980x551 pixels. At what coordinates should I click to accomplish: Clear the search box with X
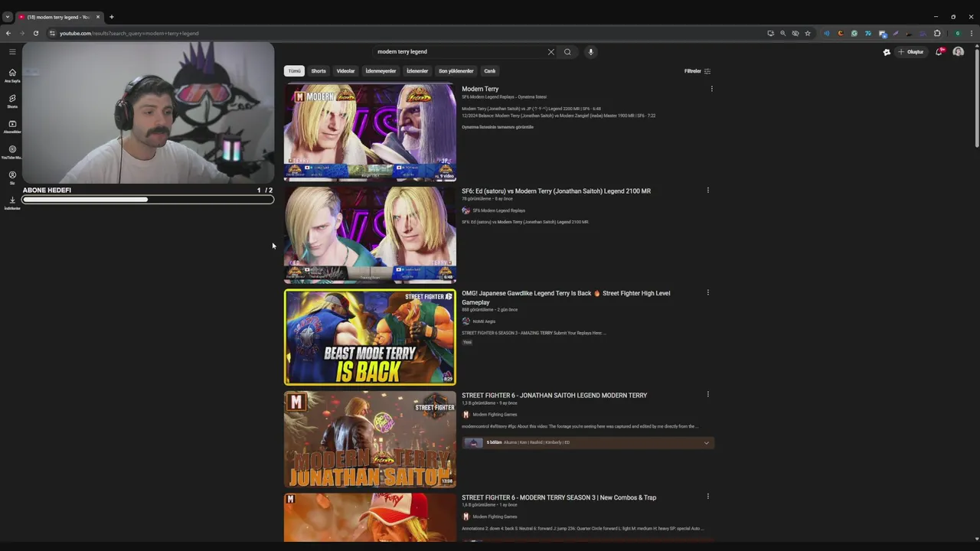point(550,52)
